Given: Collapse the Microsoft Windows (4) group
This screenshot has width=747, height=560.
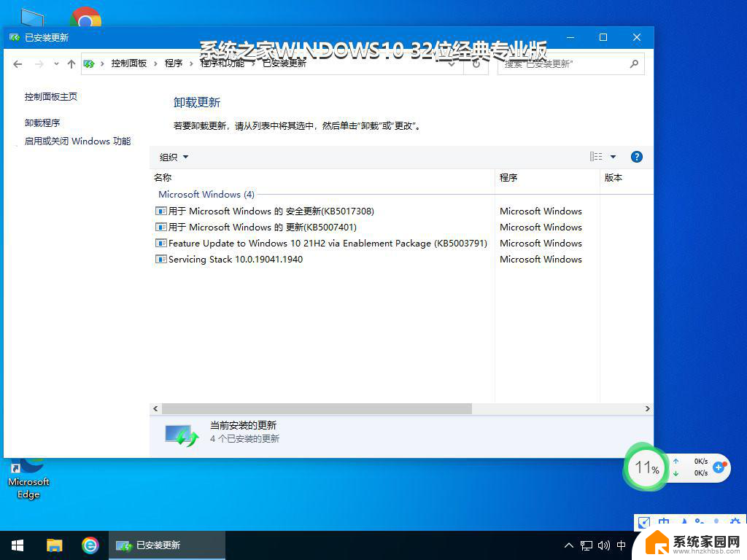Looking at the screenshot, I should pos(206,194).
